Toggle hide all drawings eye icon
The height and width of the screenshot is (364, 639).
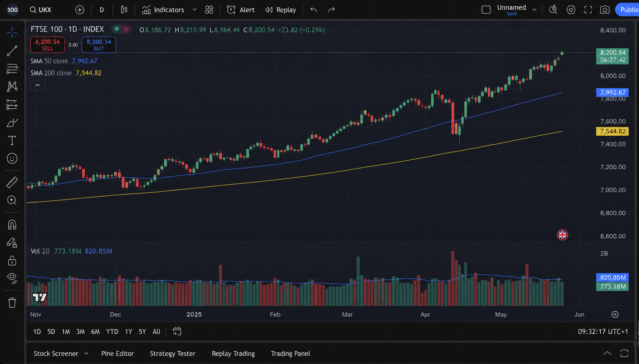click(x=12, y=278)
